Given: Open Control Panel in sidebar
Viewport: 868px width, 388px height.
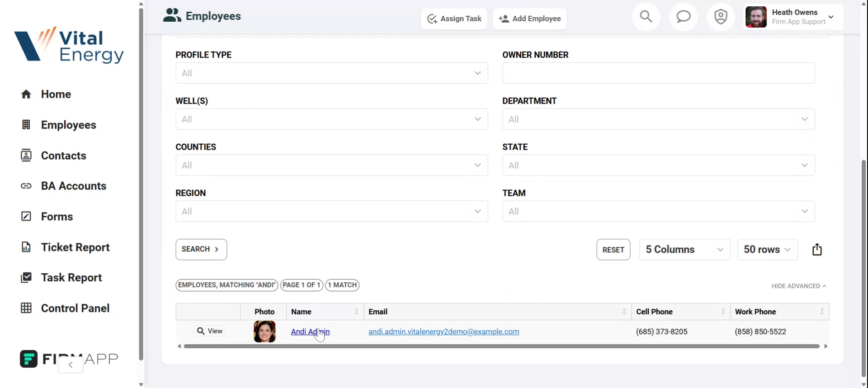Looking at the screenshot, I should [75, 308].
